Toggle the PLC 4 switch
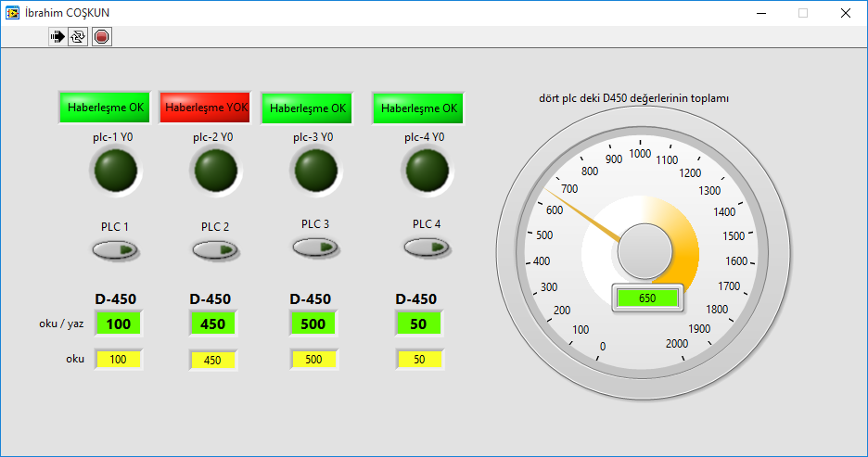Image resolution: width=868 pixels, height=457 pixels. [427, 248]
